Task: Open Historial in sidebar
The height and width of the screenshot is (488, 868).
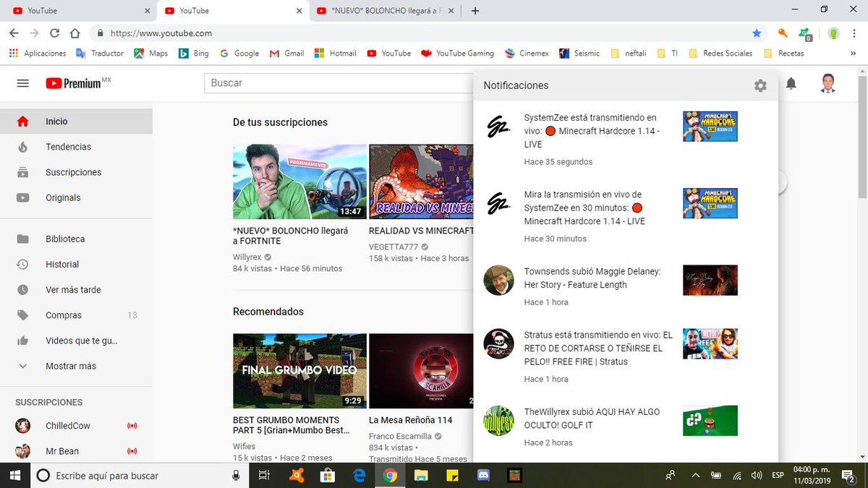Action: (76, 264)
